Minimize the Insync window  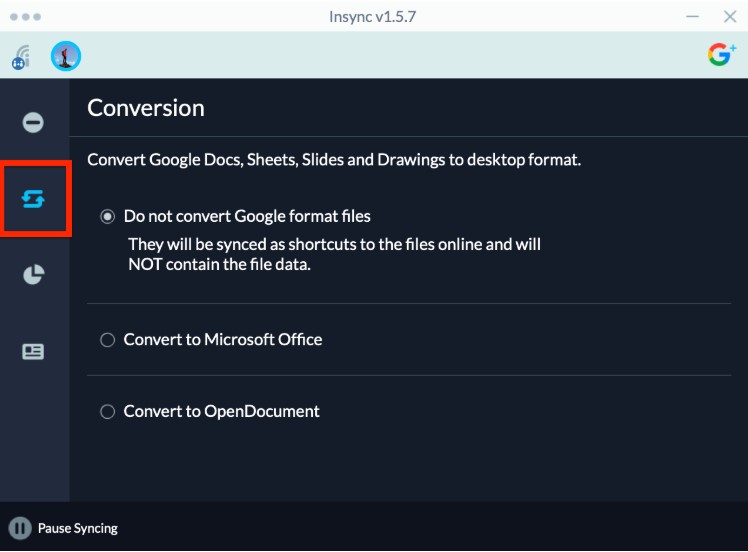pyautogui.click(x=693, y=16)
